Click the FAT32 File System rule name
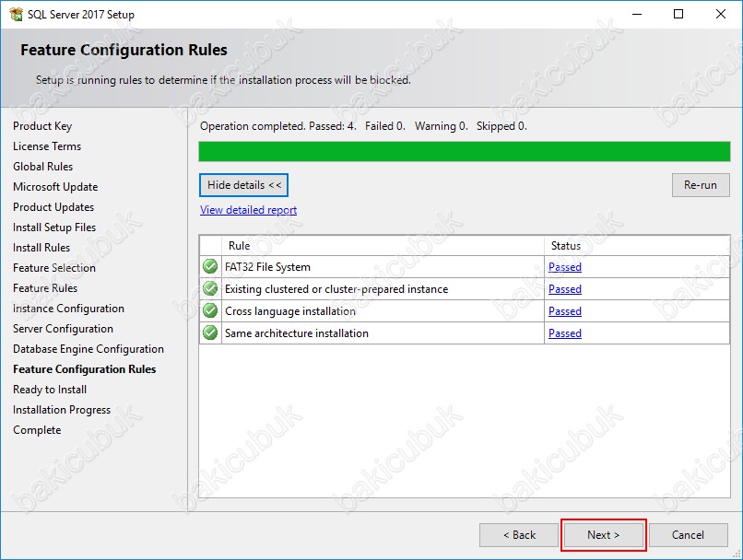743x560 pixels. (267, 267)
